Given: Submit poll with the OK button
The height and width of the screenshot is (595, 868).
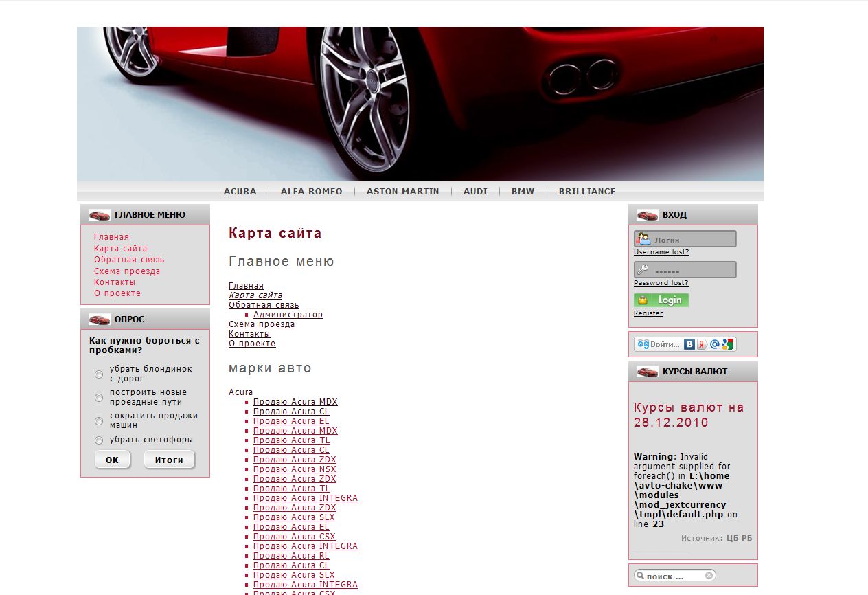Looking at the screenshot, I should (x=112, y=460).
